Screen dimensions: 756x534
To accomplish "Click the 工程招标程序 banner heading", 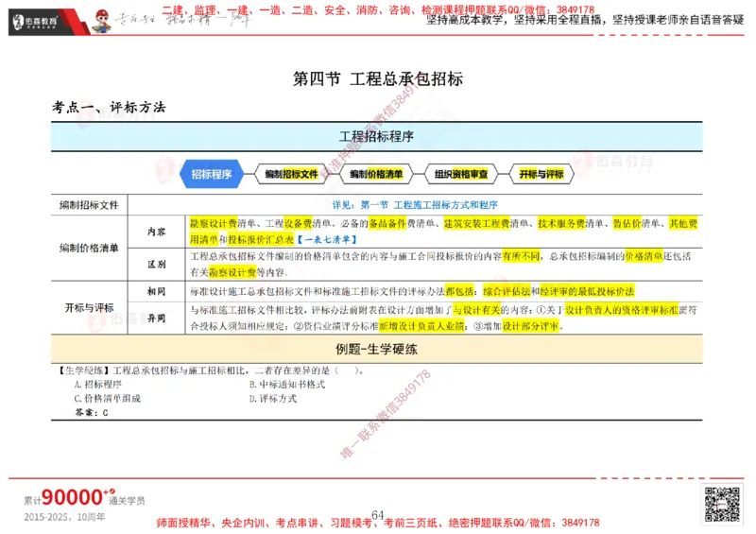I will coord(376,136).
